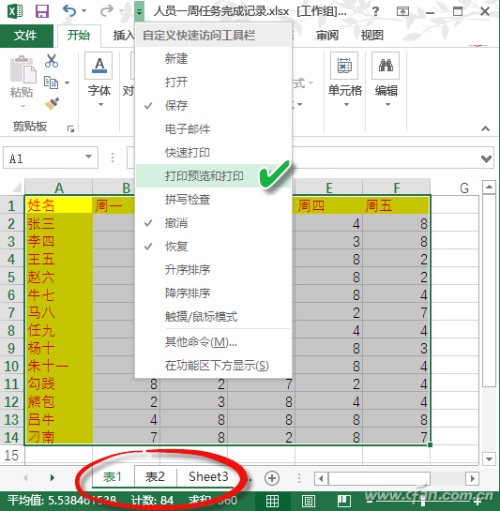Viewport: 500px width, 511px height.
Task: Click the Excel application logo icon
Action: point(15,11)
